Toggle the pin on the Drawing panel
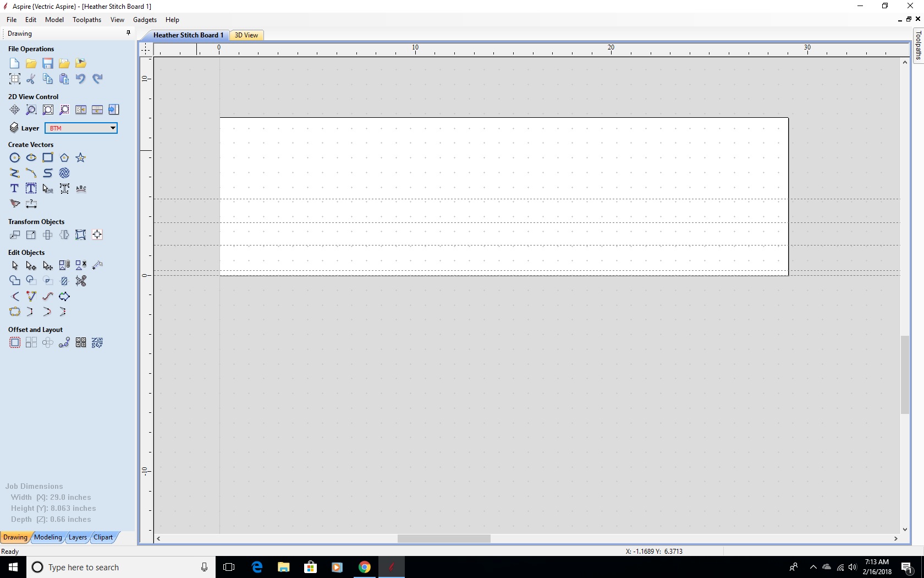This screenshot has width=924, height=578. tap(128, 33)
